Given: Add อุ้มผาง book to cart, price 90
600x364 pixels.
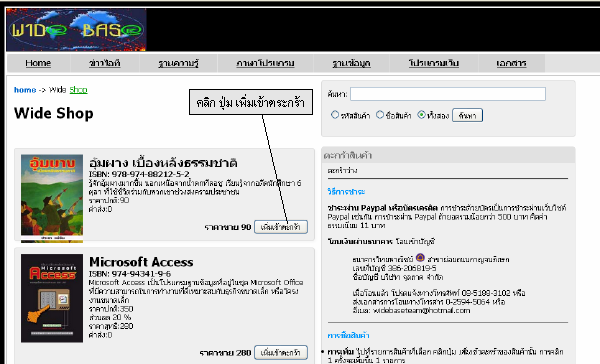Looking at the screenshot, I should coord(281,227).
